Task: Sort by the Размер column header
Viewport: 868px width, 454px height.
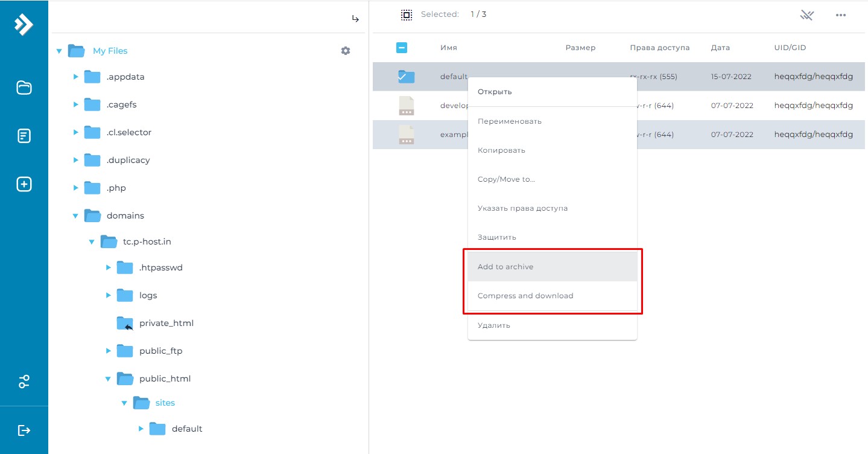Action: [x=580, y=48]
